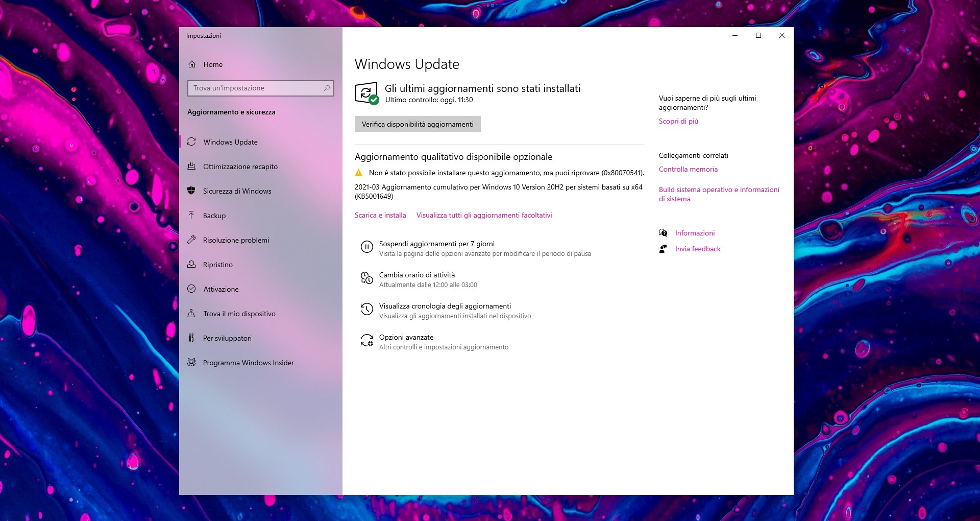Click Ultimo controllo: oggi, 11:30 text
Screen dimensions: 980x521
point(429,100)
